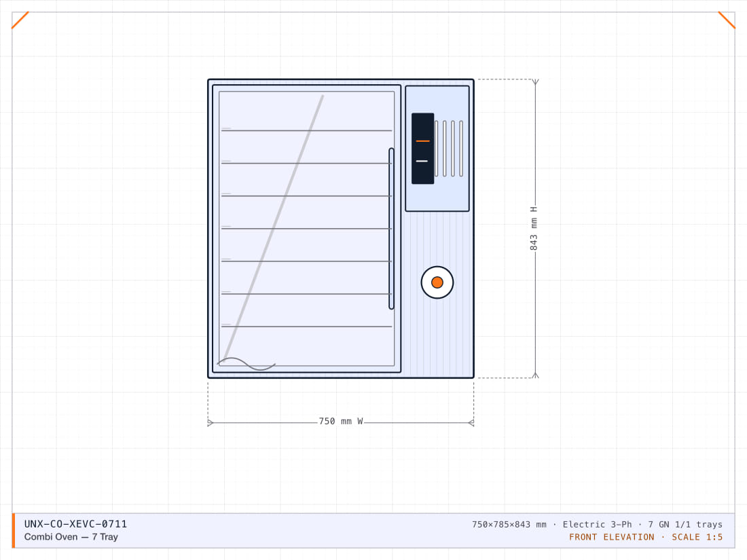
Task: Select the '750 mm W' dimension label
Action: tap(341, 422)
